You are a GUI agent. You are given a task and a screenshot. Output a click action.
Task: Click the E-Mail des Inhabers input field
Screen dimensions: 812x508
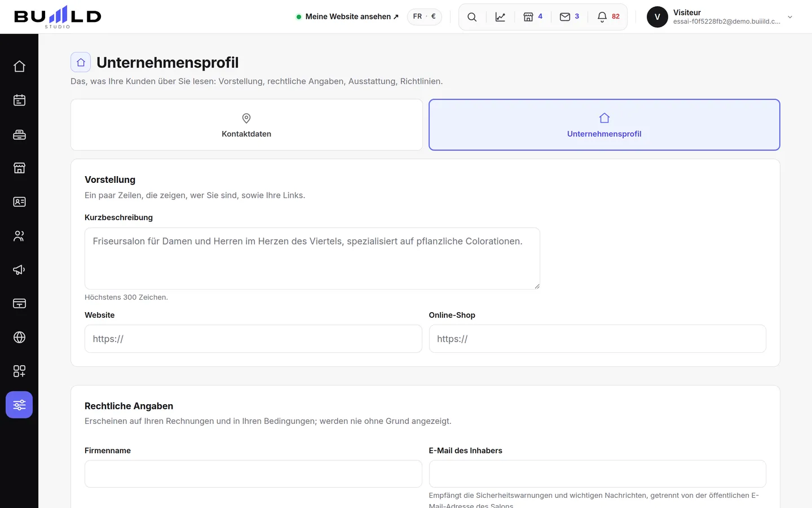tap(598, 474)
